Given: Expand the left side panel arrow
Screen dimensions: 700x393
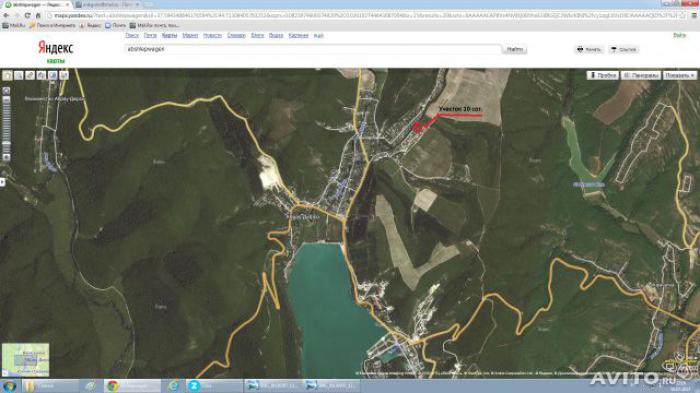Looking at the screenshot, I should click(x=2, y=182).
